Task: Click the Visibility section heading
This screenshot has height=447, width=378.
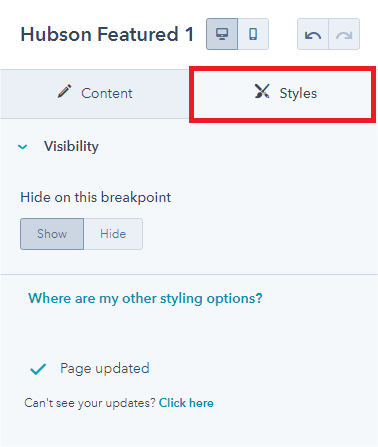Action: 71,146
